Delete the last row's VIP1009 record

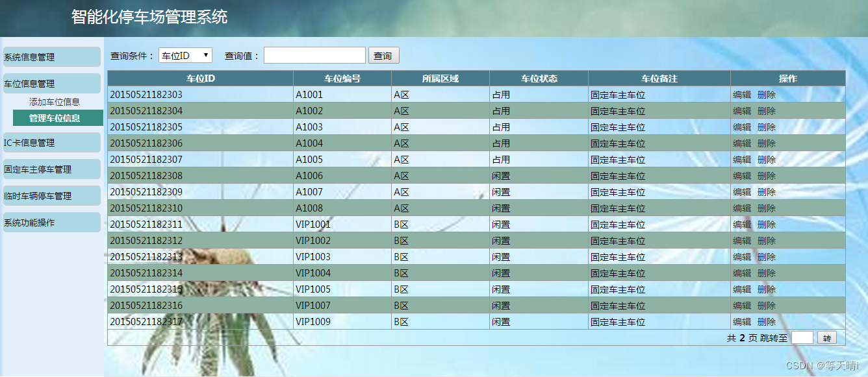coord(766,321)
